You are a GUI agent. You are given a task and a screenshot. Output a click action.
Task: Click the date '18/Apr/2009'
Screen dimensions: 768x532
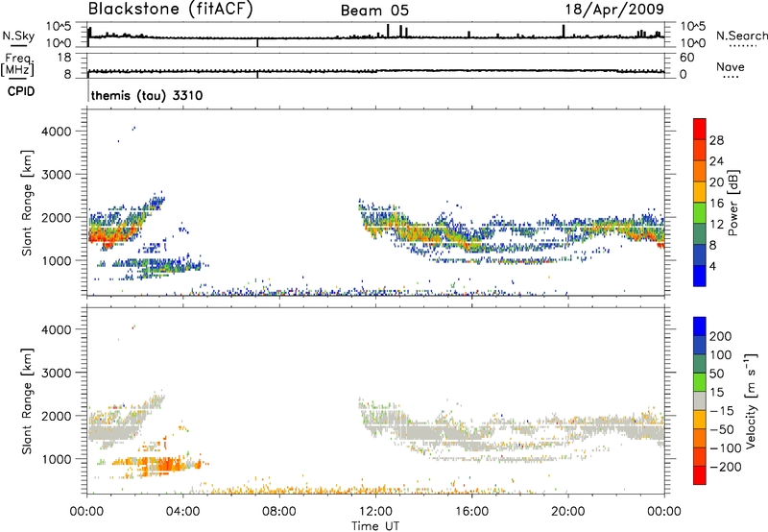(614, 10)
